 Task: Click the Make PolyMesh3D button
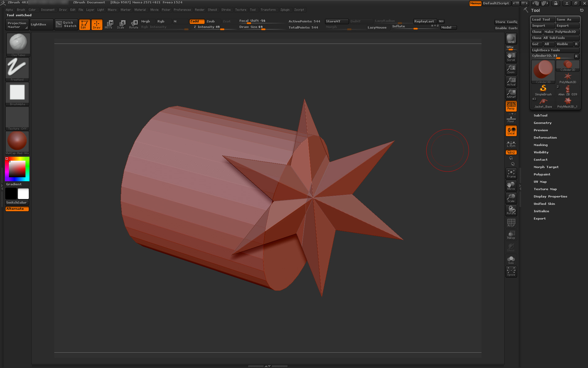pyautogui.click(x=561, y=32)
